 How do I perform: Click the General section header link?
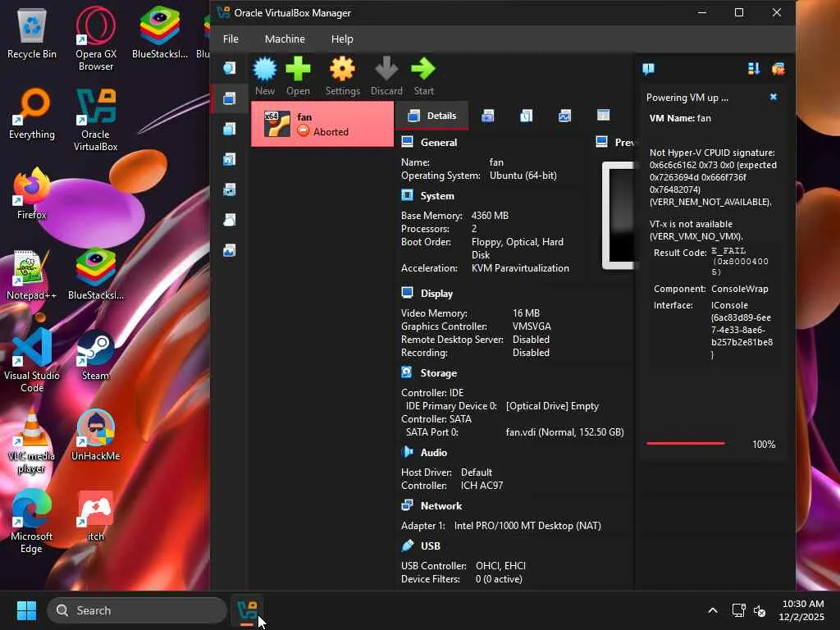pyautogui.click(x=439, y=143)
